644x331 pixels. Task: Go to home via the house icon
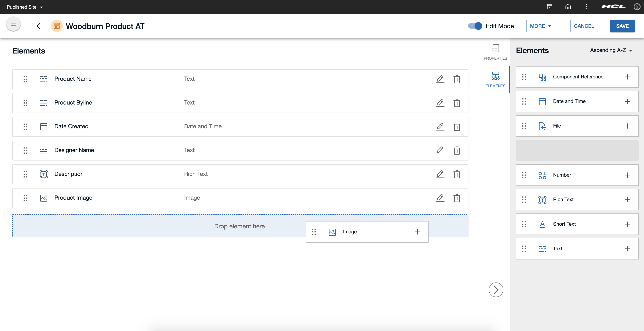568,7
